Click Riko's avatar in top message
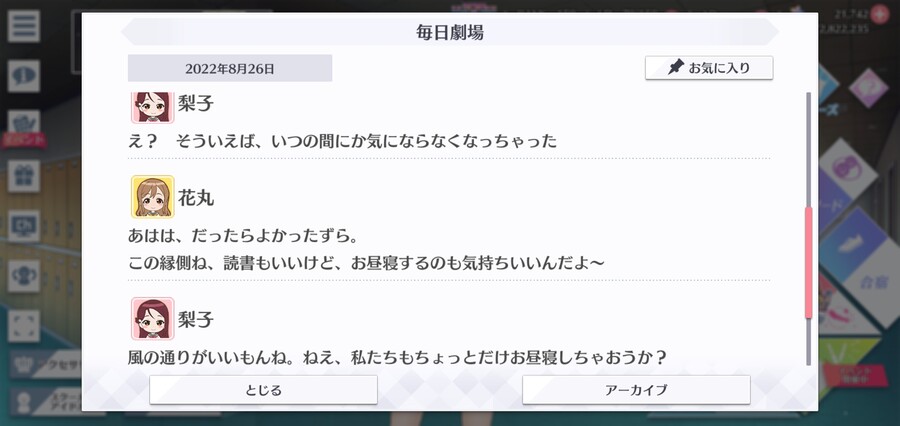900x426 pixels. click(x=152, y=107)
